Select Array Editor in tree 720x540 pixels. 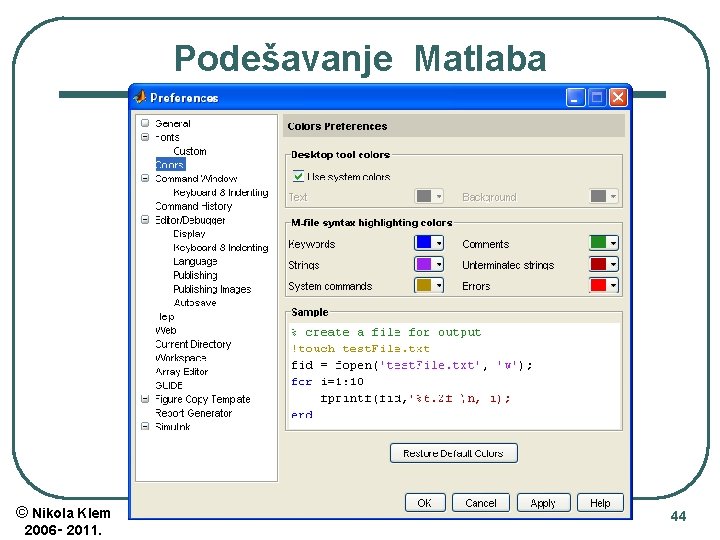pyautogui.click(x=182, y=371)
